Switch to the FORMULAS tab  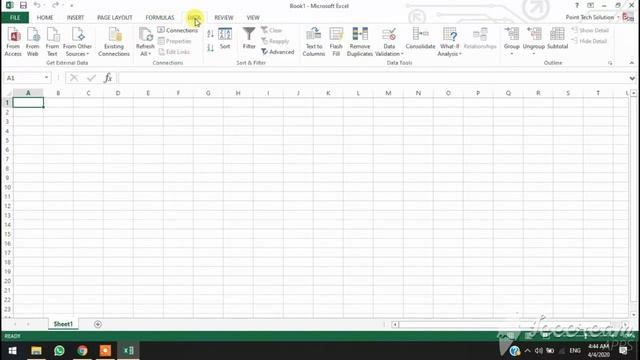[160, 18]
